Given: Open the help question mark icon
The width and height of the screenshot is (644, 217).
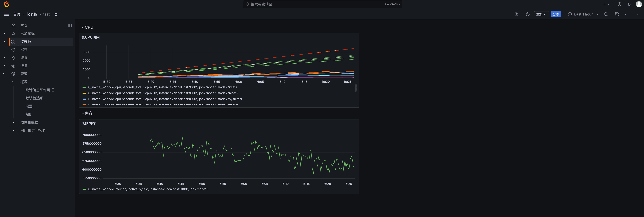Looking at the screenshot, I should [619, 4].
